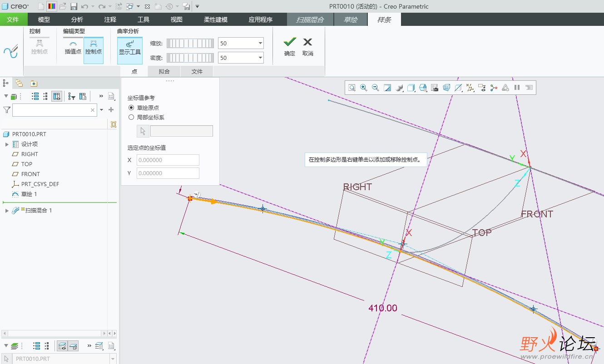604x364 pixels.
Task: Click the 取消 cancel button
Action: pyautogui.click(x=308, y=47)
